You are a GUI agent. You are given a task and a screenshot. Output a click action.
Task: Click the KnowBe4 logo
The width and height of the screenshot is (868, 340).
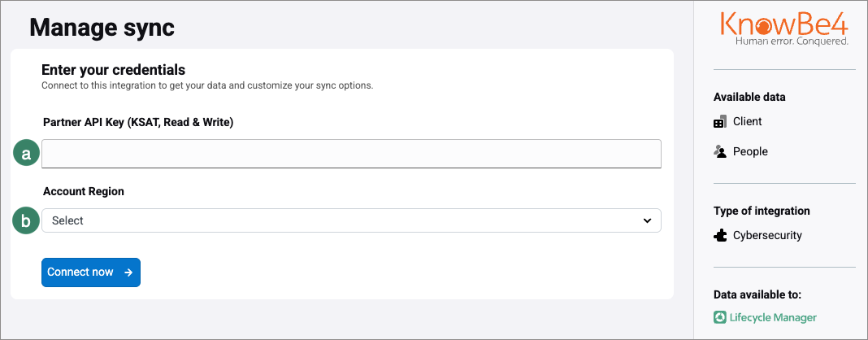(783, 27)
